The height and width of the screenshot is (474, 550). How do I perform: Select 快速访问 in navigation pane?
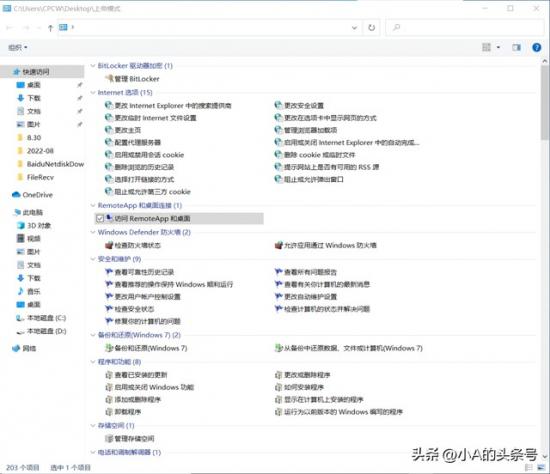click(x=42, y=72)
